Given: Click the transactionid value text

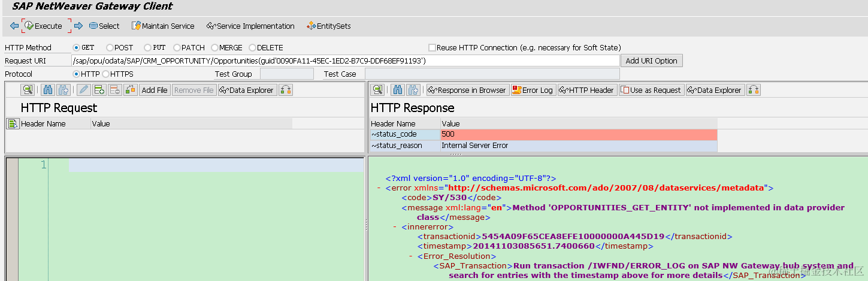Looking at the screenshot, I should (x=573, y=236).
